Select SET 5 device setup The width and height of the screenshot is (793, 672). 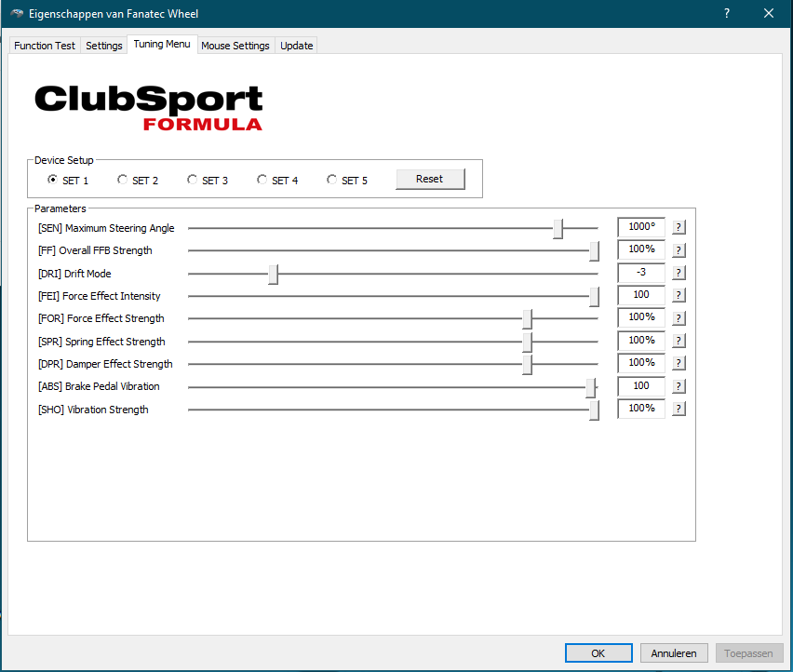pyautogui.click(x=347, y=180)
